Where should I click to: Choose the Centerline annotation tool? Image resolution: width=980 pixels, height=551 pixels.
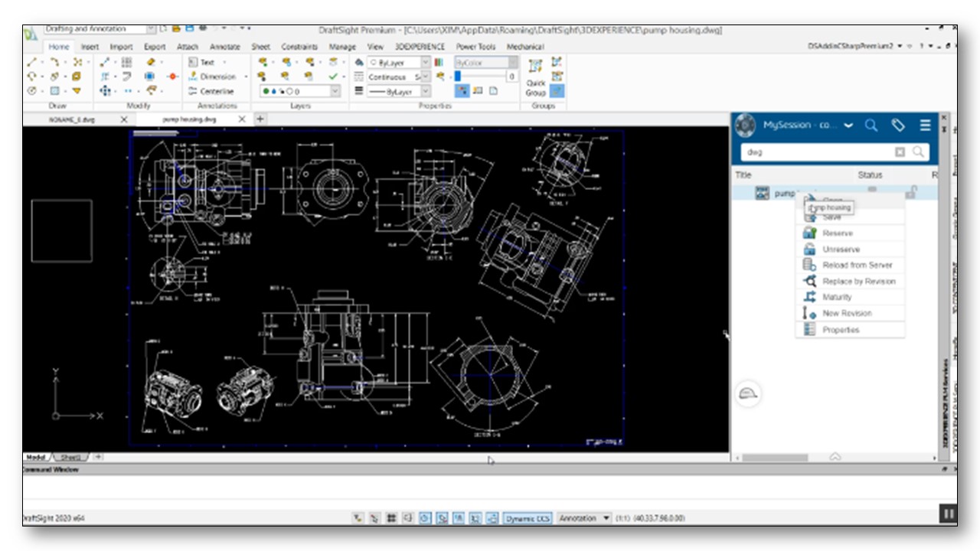211,91
